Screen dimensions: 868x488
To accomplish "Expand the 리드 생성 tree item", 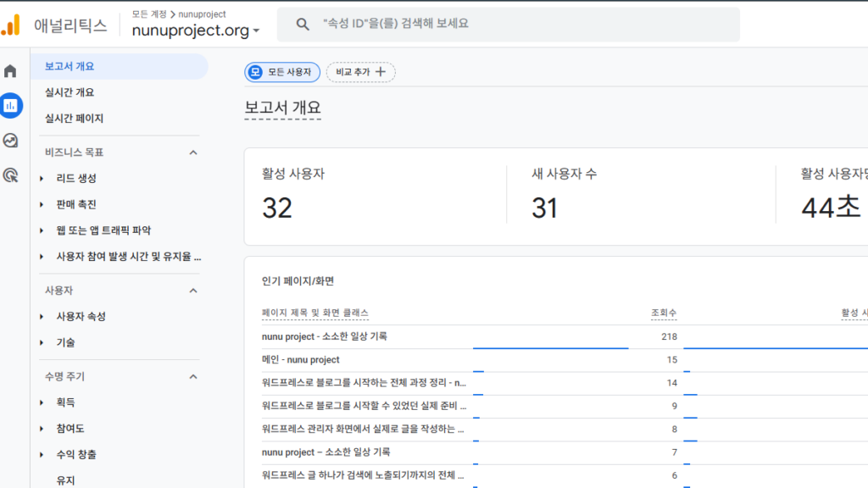I will click(x=42, y=179).
